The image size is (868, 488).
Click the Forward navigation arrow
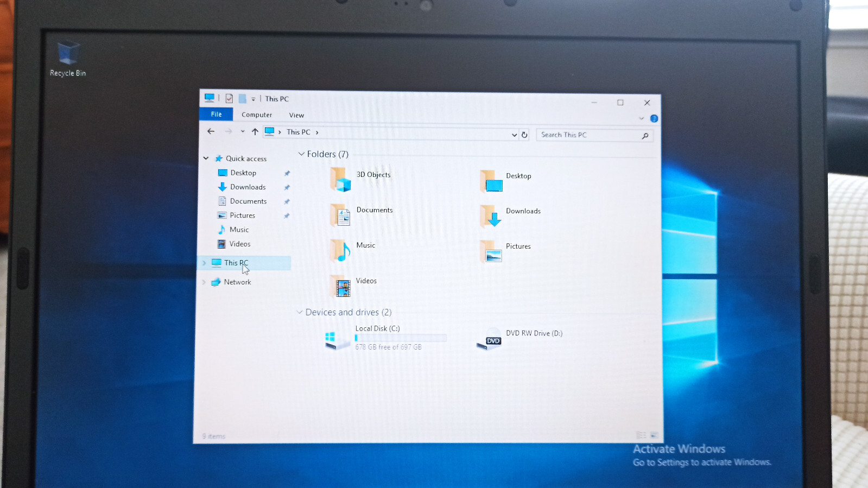click(x=229, y=131)
